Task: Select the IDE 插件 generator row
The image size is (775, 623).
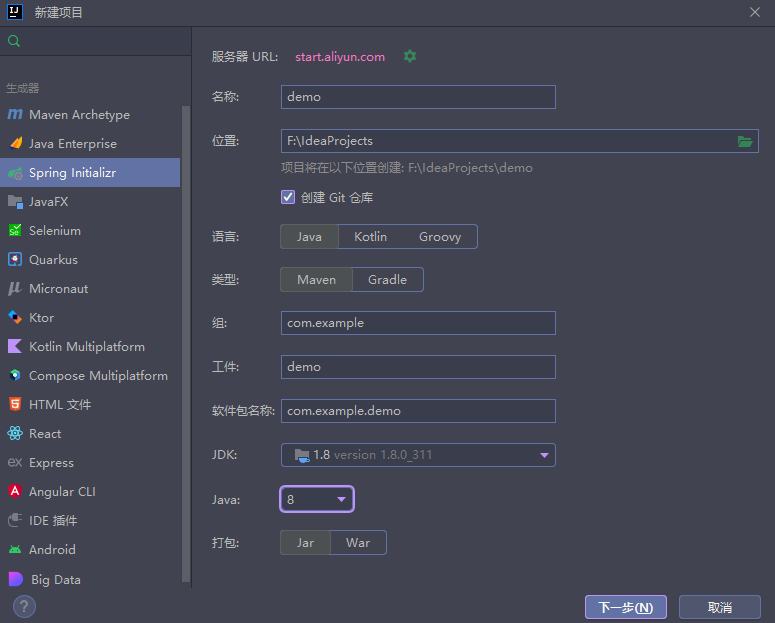Action: 90,520
